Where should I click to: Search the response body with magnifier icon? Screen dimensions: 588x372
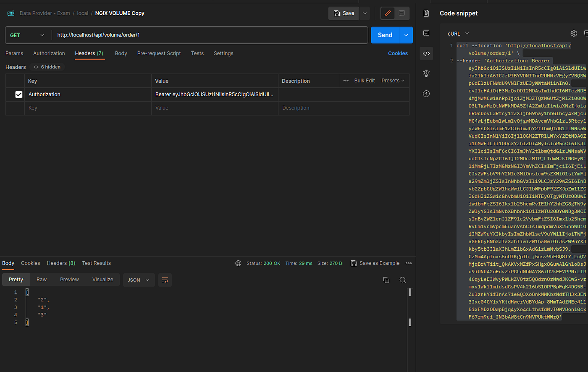402,280
